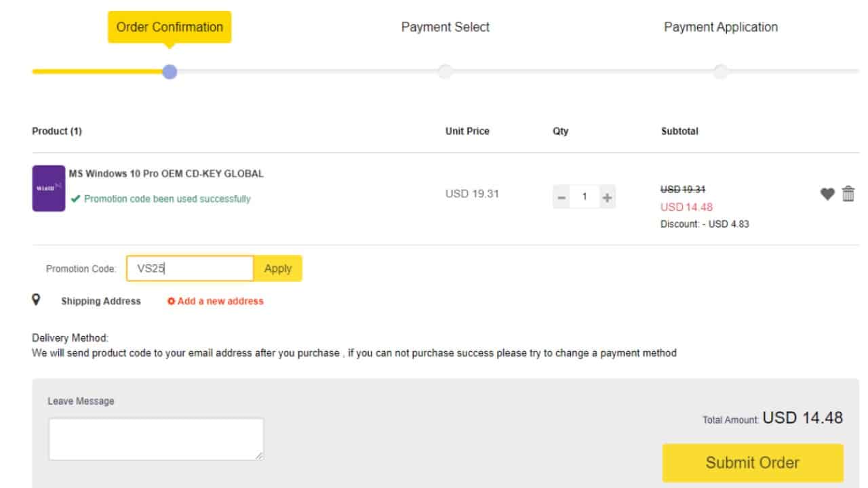The height and width of the screenshot is (488, 868).
Task: Focus the Promotion Code input field
Action: (190, 268)
